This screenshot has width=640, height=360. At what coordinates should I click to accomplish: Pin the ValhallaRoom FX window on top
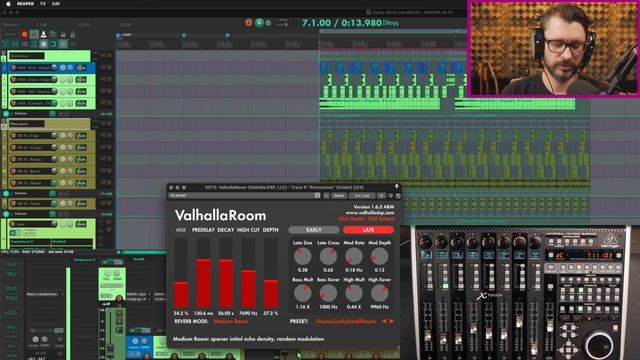[x=396, y=187]
